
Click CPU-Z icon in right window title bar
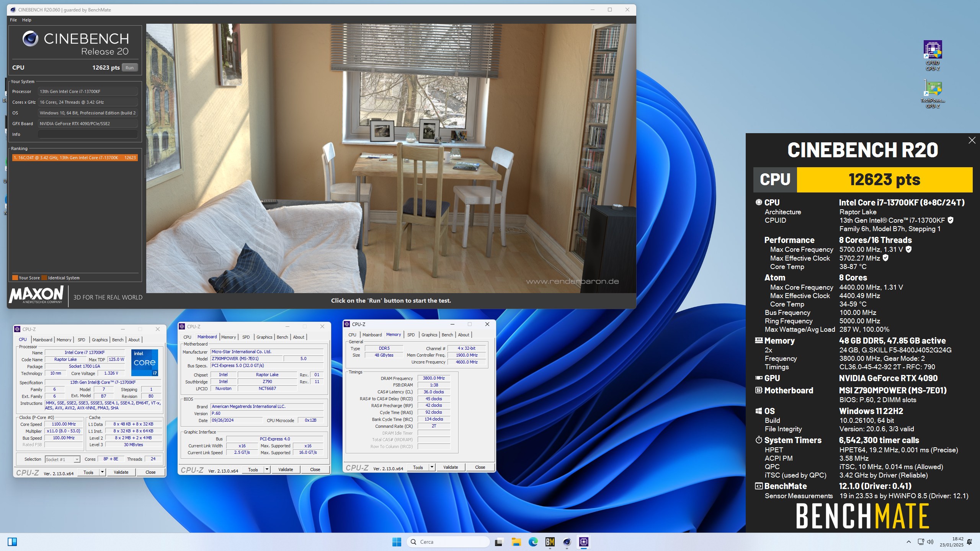pos(347,324)
